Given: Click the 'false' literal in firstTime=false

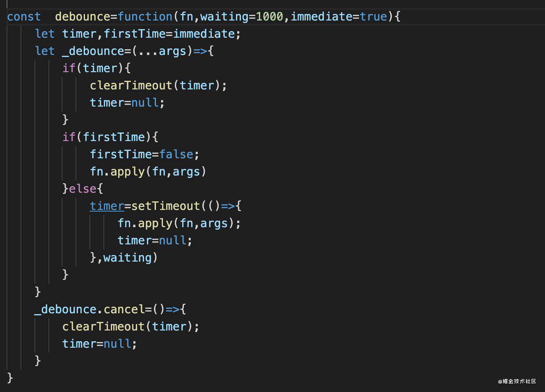Looking at the screenshot, I should pyautogui.click(x=176, y=155).
